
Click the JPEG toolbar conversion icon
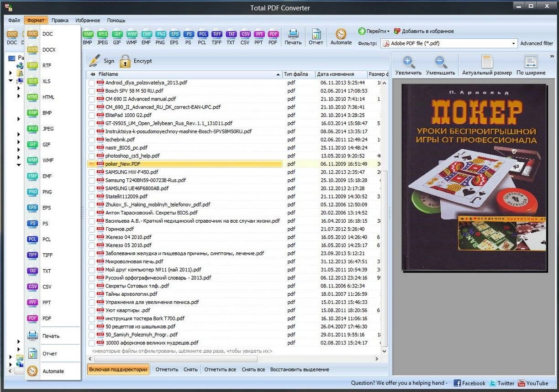point(102,37)
